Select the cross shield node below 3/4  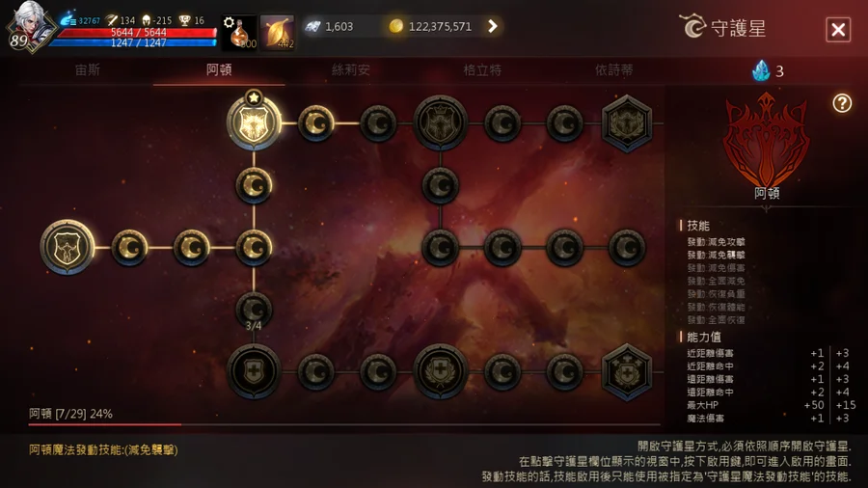[x=254, y=371]
